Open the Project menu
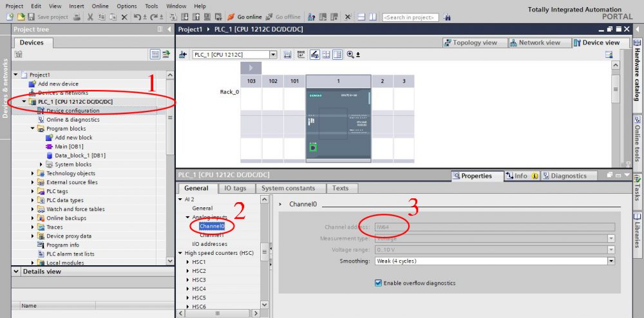 pyautogui.click(x=14, y=6)
